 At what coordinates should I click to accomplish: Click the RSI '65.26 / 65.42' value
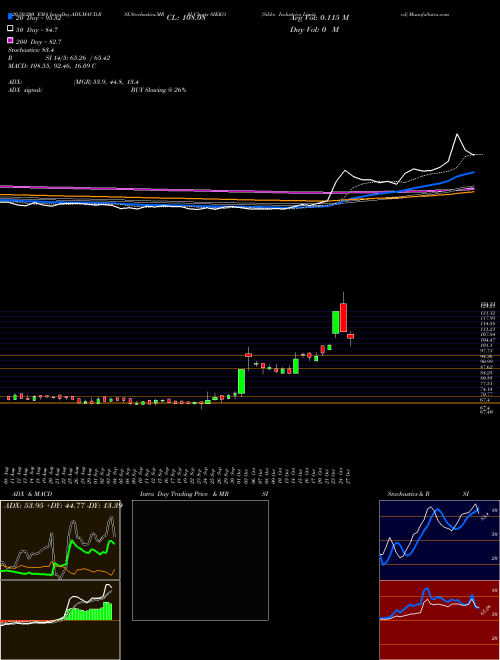click(86, 58)
